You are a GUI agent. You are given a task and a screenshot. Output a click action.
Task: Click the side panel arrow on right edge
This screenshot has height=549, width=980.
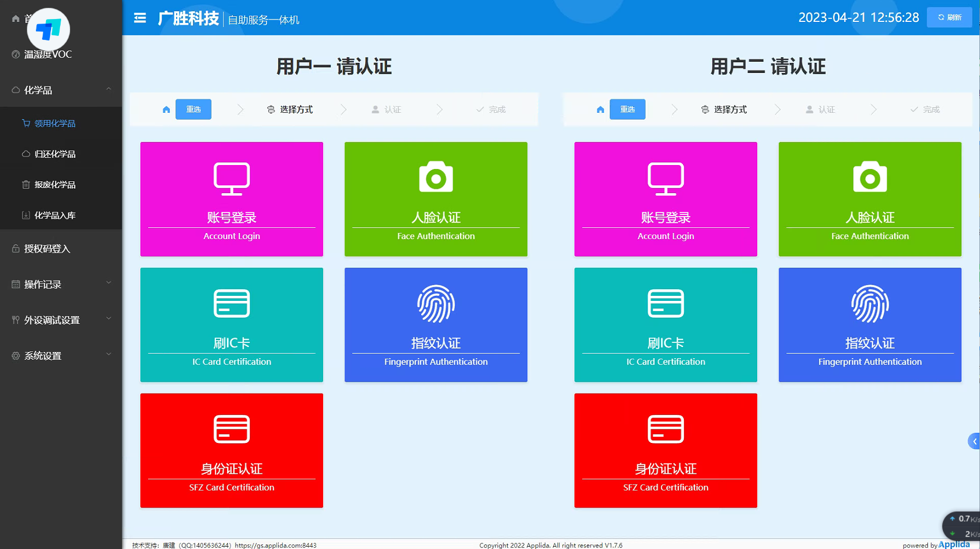(x=974, y=441)
